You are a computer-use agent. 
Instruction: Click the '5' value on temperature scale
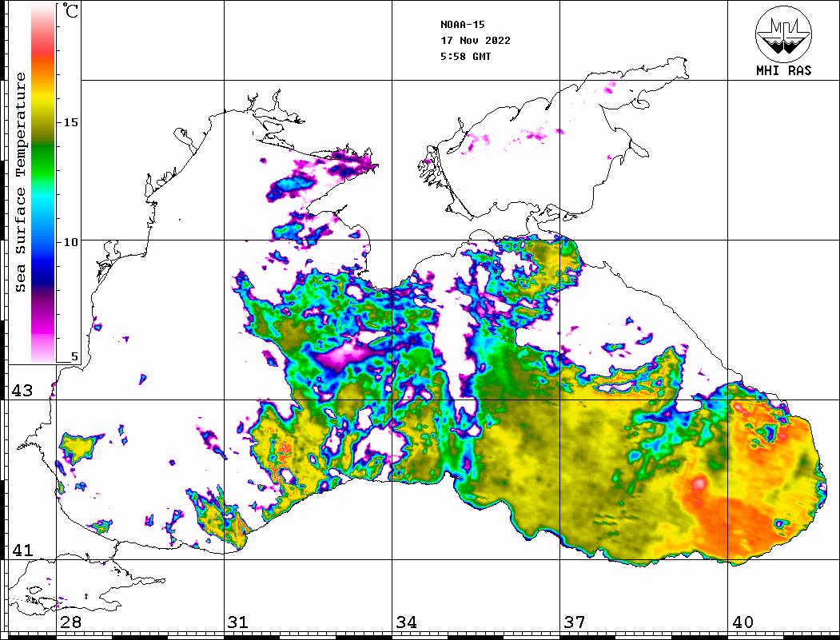(74, 356)
